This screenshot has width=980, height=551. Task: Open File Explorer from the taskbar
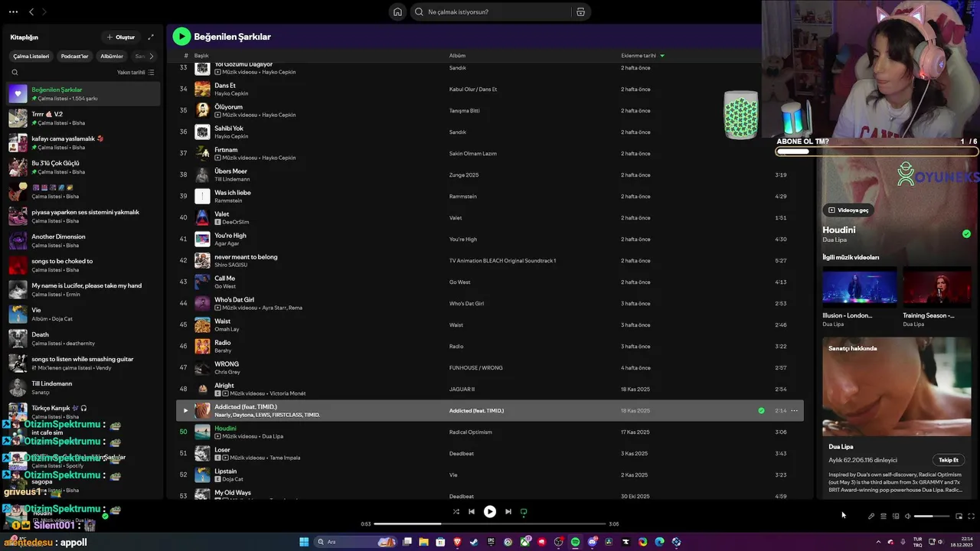[x=423, y=542]
